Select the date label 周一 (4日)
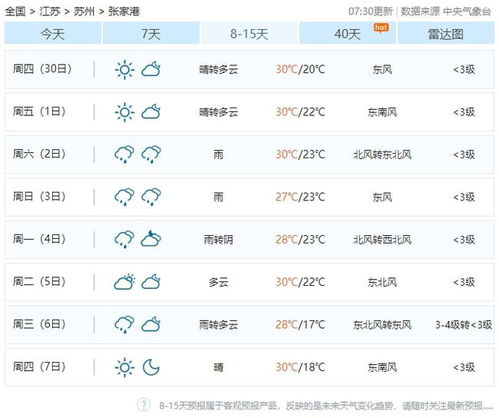This screenshot has width=499, height=418. (39, 239)
